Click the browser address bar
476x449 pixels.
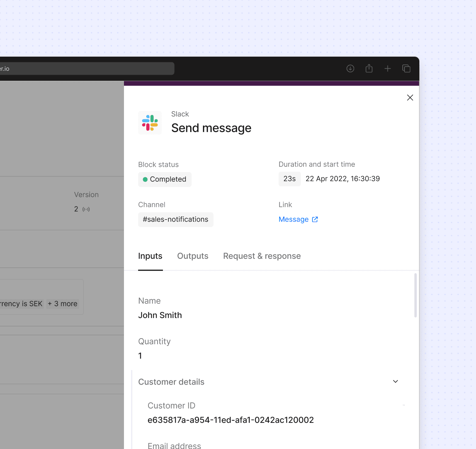[x=87, y=69]
